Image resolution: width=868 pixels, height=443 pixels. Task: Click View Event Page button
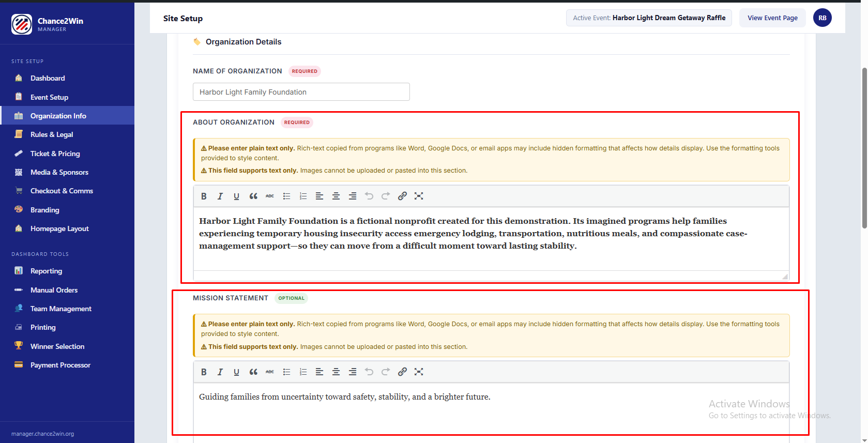[772, 18]
